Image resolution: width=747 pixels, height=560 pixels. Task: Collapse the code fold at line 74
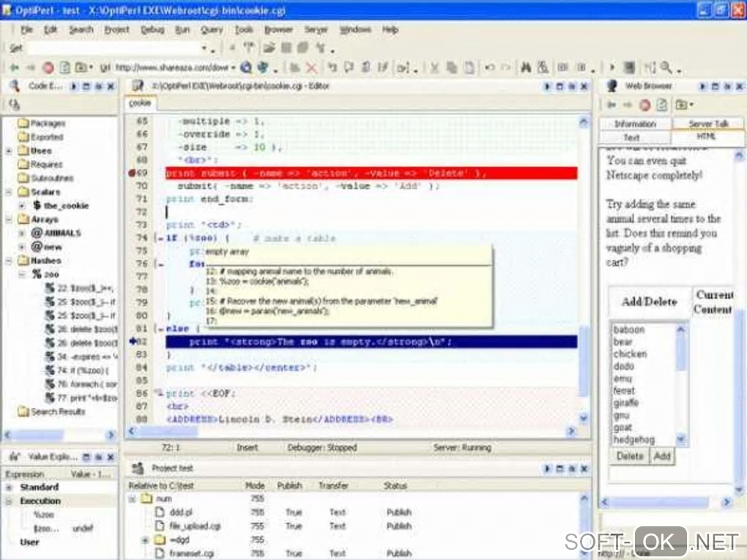(x=160, y=238)
